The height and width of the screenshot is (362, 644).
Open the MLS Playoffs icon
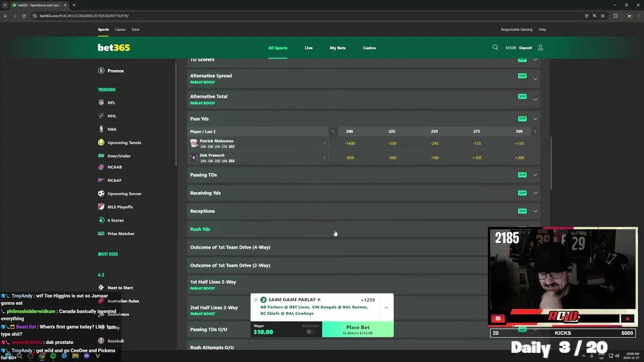tap(101, 207)
